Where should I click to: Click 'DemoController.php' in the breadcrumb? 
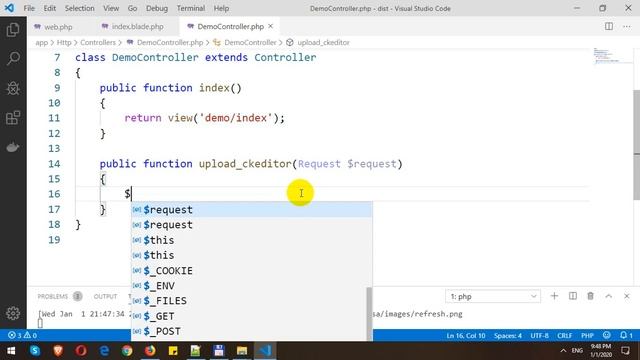pyautogui.click(x=170, y=42)
